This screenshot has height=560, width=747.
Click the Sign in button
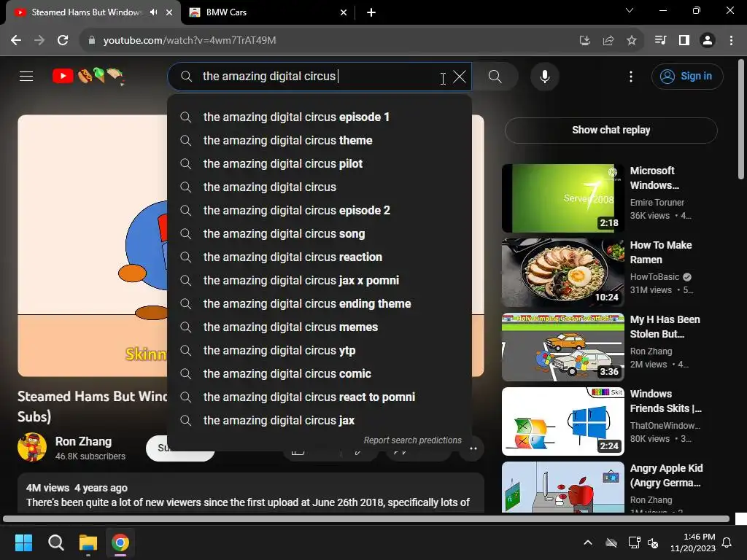687,76
